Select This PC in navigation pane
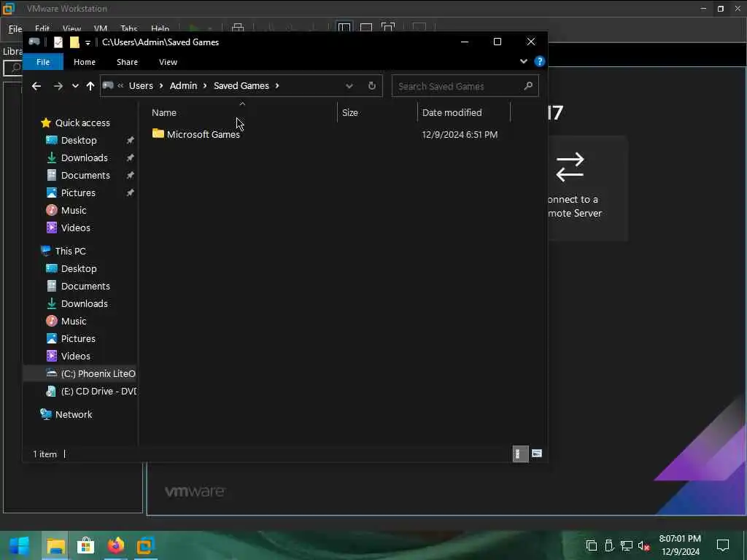Screen dimensions: 747x560 pos(70,251)
